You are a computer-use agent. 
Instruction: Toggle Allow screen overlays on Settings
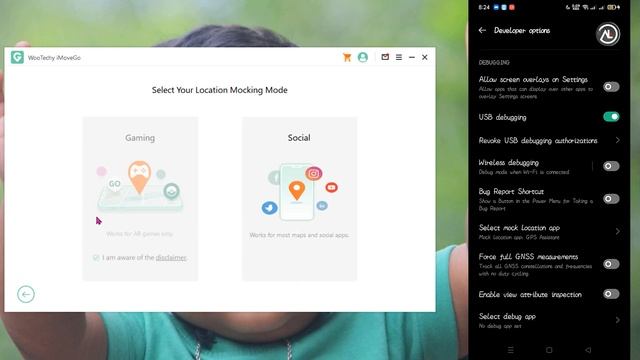coord(611,87)
